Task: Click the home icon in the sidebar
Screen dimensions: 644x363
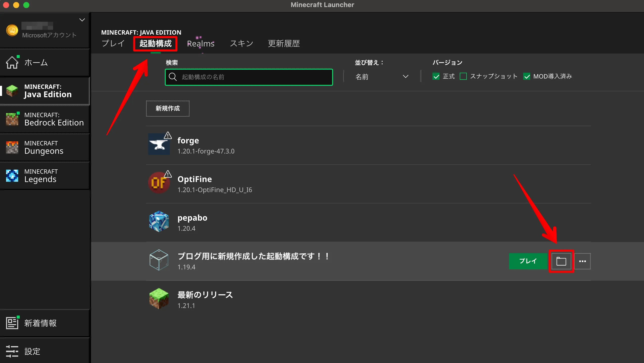Action: (12, 62)
